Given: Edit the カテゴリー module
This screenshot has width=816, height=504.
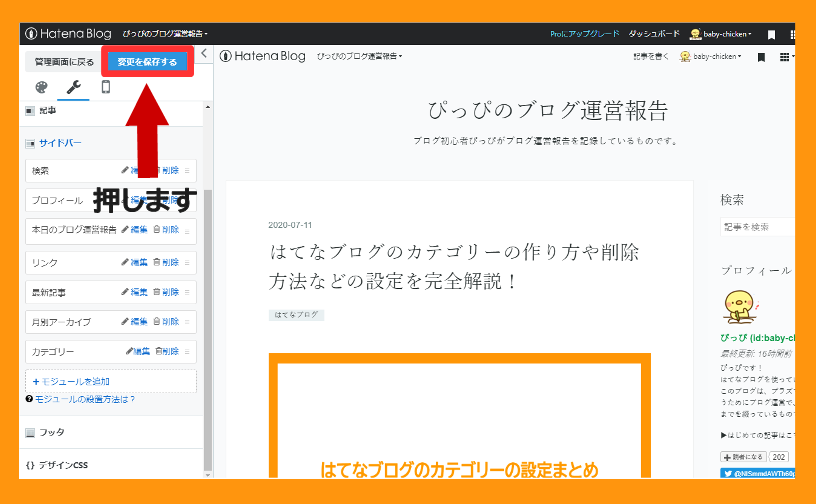Looking at the screenshot, I should tap(137, 351).
